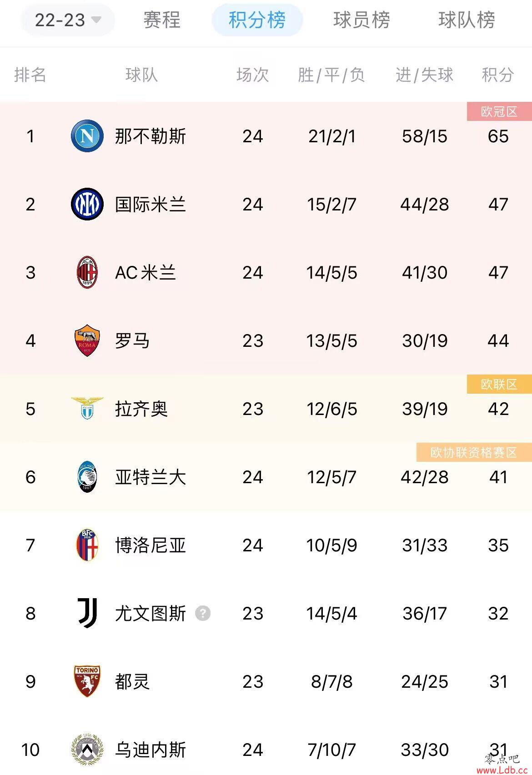
Task: Click the Bologna BFC crest
Action: tap(87, 545)
